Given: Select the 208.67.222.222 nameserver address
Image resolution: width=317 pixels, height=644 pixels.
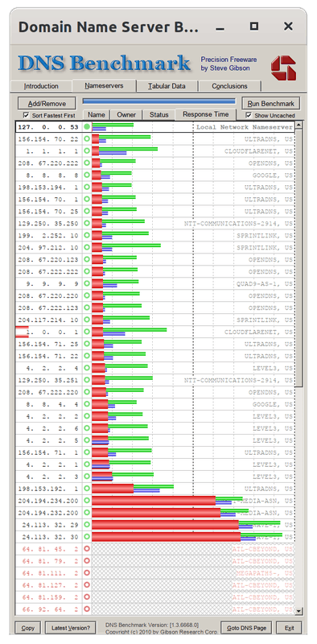Looking at the screenshot, I should point(49,271).
